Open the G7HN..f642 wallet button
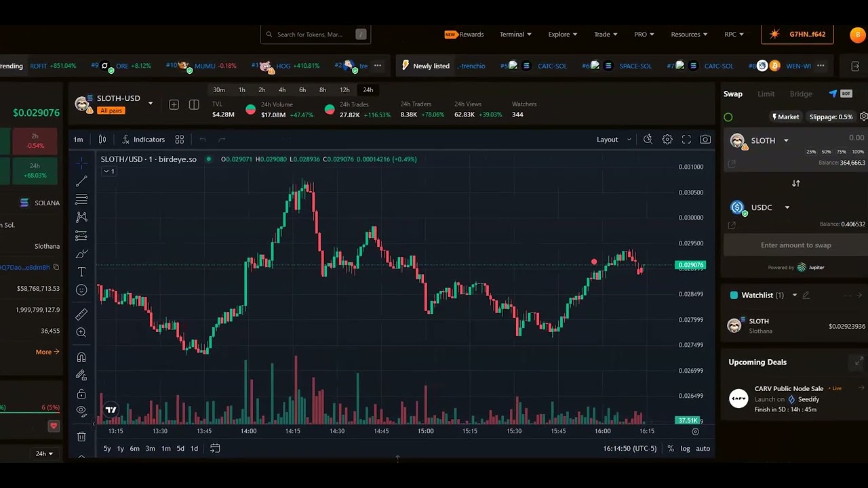This screenshot has height=488, width=868. (x=798, y=35)
